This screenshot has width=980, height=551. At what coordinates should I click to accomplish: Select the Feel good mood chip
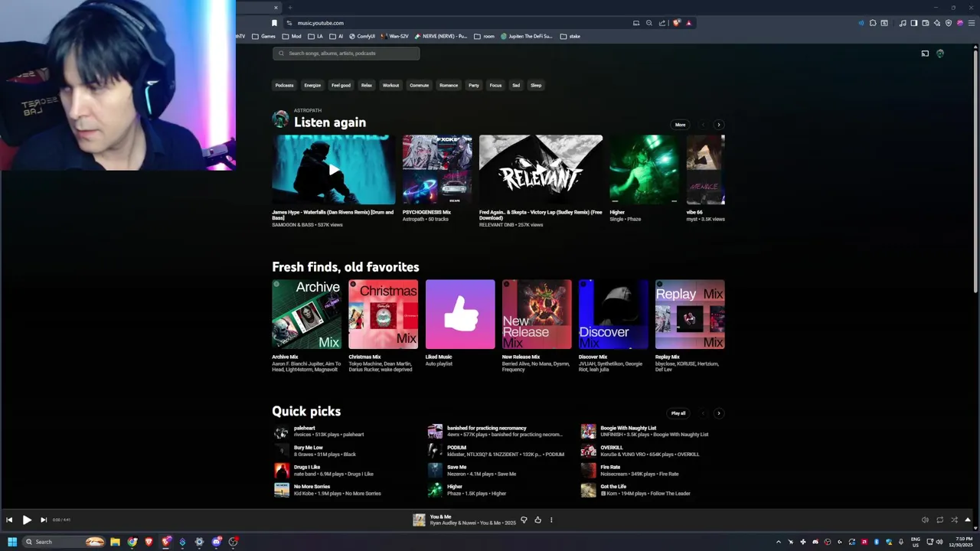[x=341, y=85]
